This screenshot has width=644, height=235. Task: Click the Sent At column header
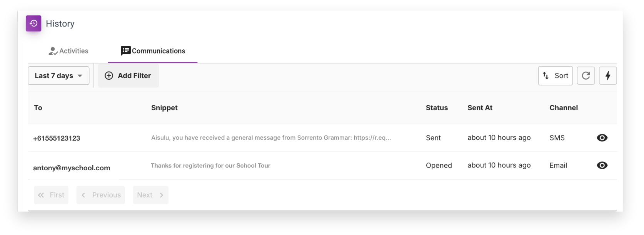pos(480,108)
